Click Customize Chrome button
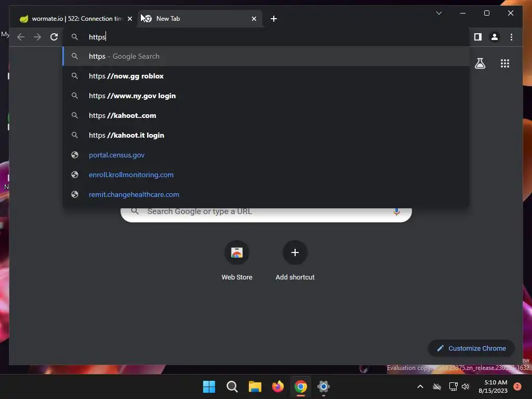Screen dimensions: 532x399 pos(471,348)
